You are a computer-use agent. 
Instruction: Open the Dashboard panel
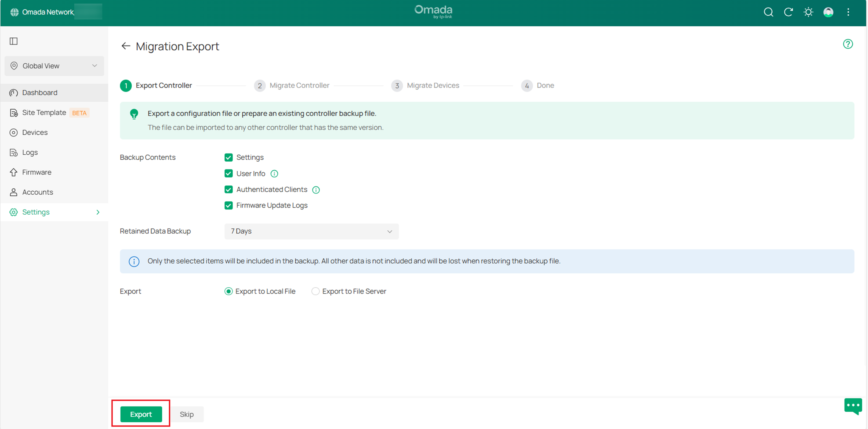[39, 93]
